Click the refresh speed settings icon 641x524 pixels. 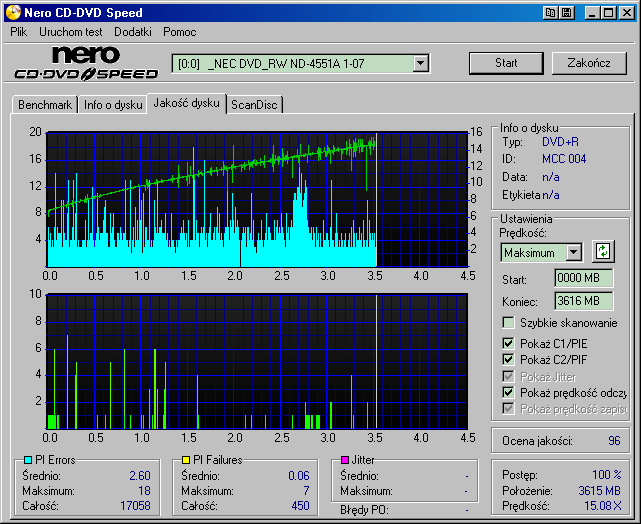(603, 251)
